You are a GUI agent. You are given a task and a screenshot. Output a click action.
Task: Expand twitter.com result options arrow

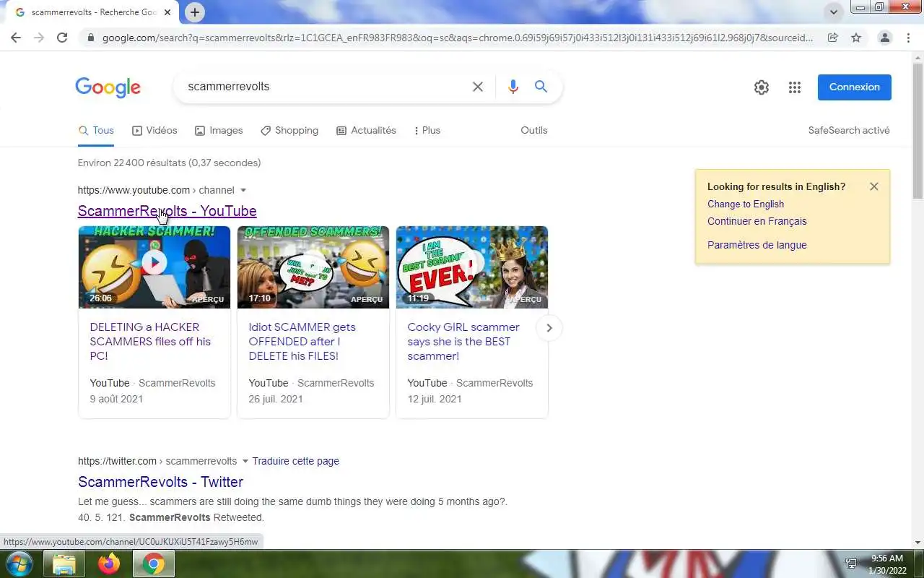click(245, 461)
